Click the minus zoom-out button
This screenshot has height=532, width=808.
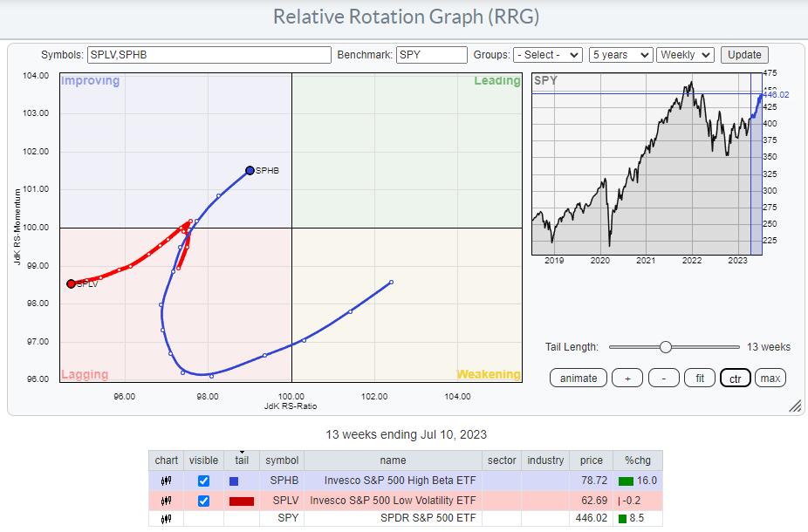pos(663,379)
